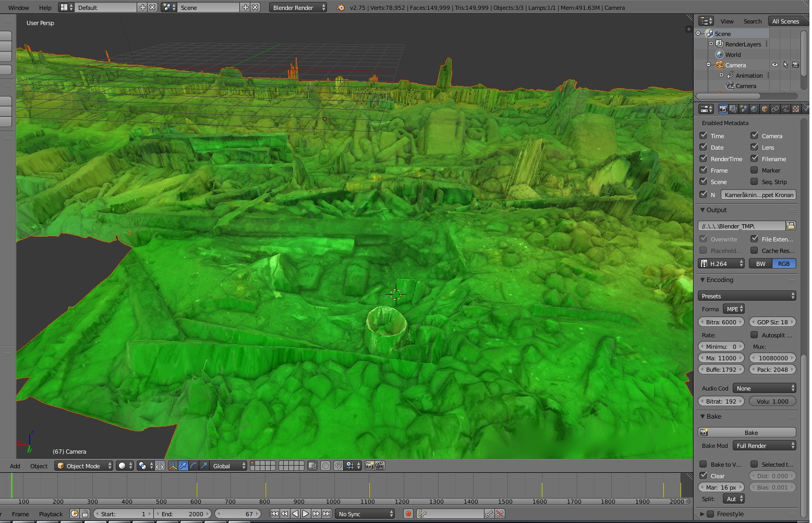Toggle Camera visibility eye in outliner
This screenshot has width=812, height=523.
(x=775, y=65)
